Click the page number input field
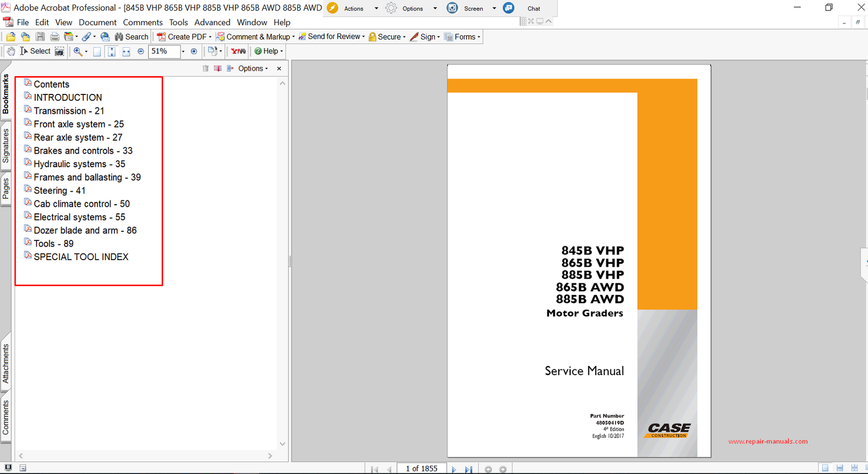This screenshot has width=868, height=474. pos(422,469)
